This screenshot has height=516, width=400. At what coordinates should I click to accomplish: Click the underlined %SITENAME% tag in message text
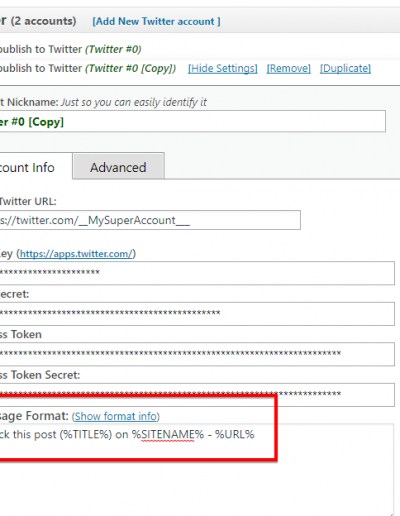coord(168,435)
